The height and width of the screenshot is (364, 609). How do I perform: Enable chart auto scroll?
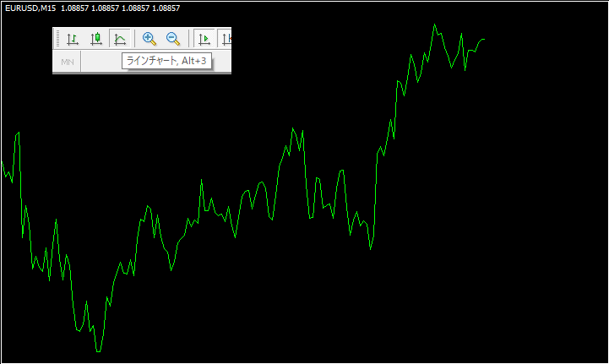[x=204, y=39]
